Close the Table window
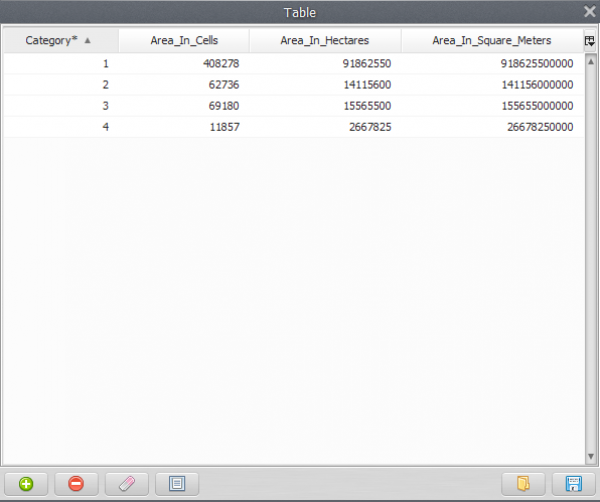The height and width of the screenshot is (502, 600). (589, 12)
